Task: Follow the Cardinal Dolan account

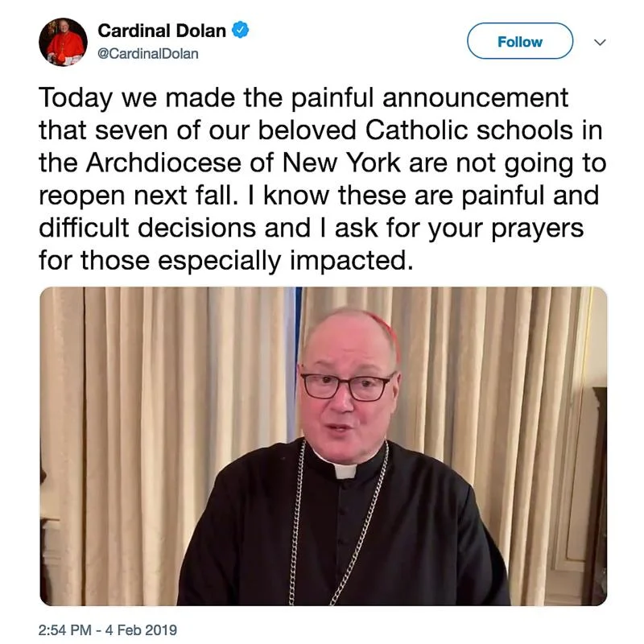Action: tap(520, 41)
